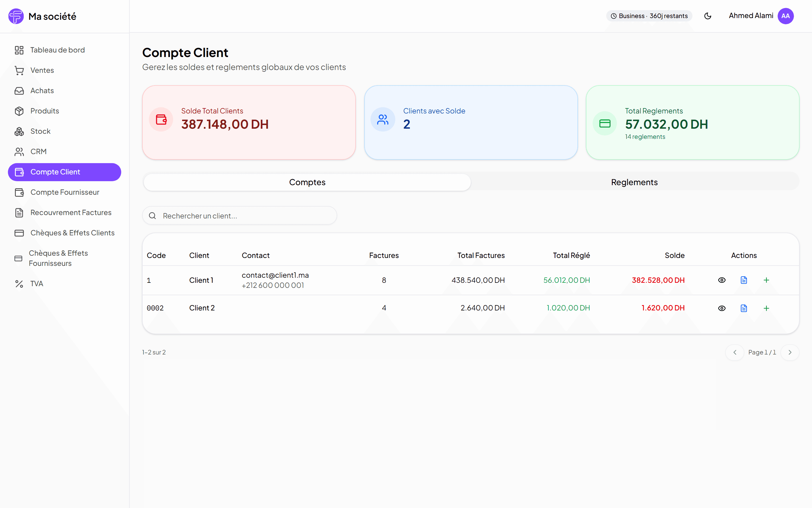The width and height of the screenshot is (812, 508).
Task: Navigate to Produits
Action: point(64,111)
